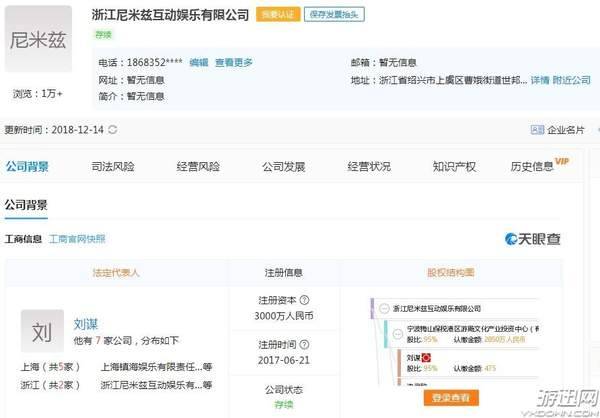Open the 详情 address details link
The height and width of the screenshot is (418, 600).
coord(540,80)
